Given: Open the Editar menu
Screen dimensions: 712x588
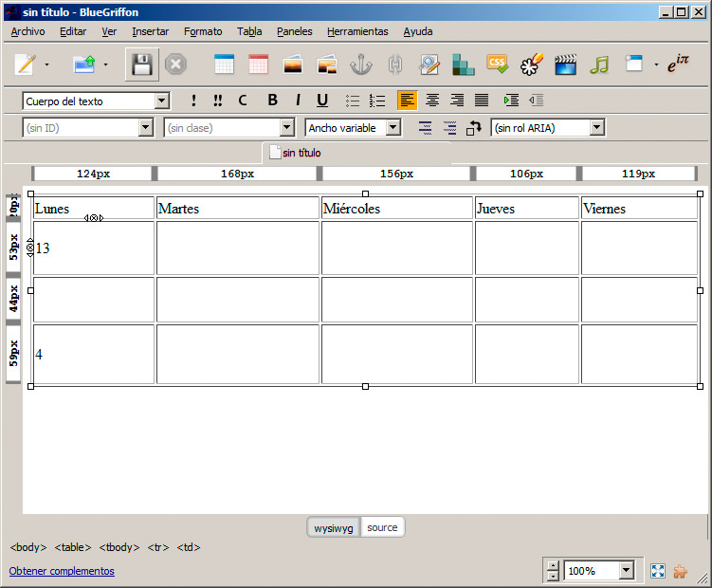Looking at the screenshot, I should [73, 31].
